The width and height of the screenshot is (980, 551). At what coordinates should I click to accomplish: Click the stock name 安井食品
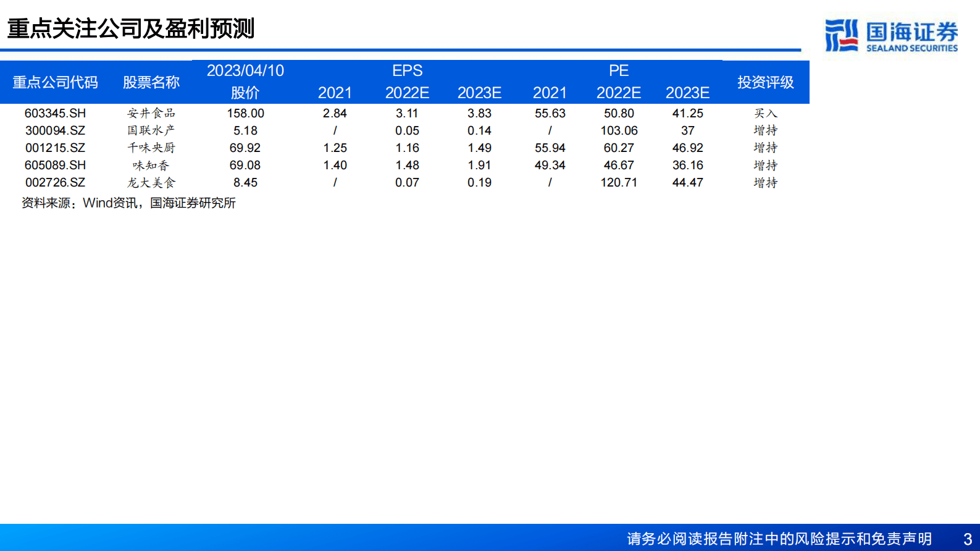point(151,113)
